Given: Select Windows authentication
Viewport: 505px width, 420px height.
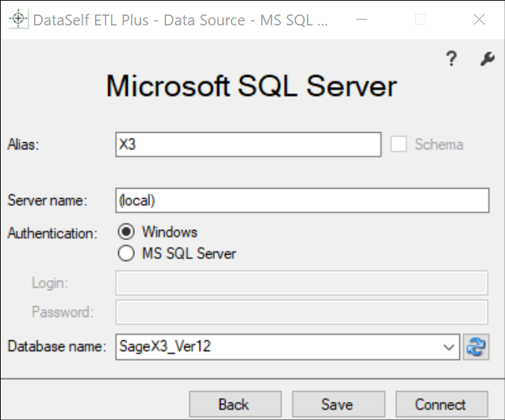Looking at the screenshot, I should click(x=126, y=232).
